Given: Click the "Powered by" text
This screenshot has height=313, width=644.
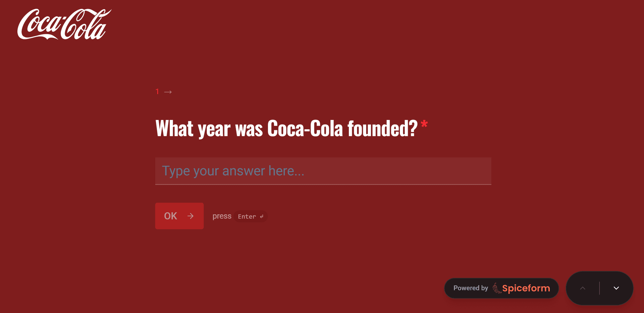Looking at the screenshot, I should (471, 288).
